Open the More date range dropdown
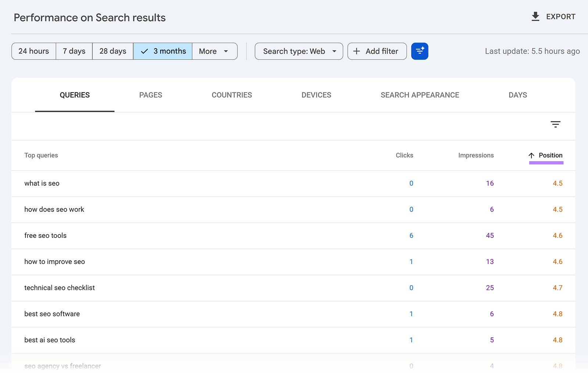 pos(215,51)
